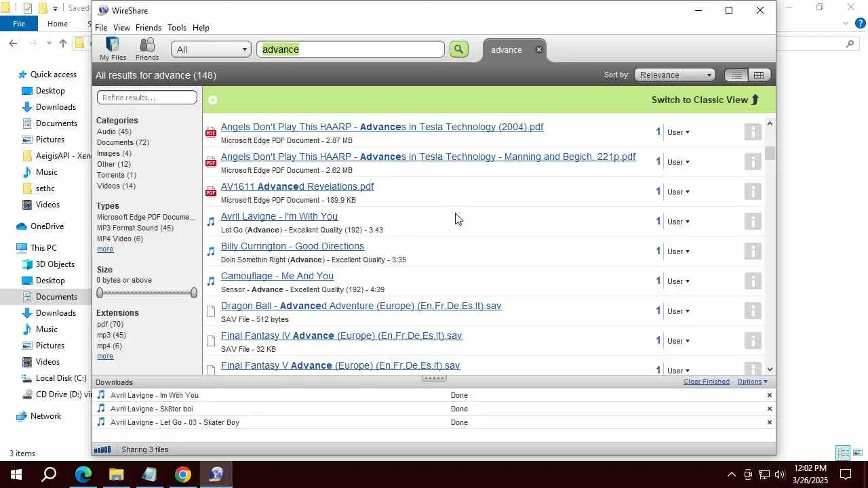The height and width of the screenshot is (488, 868).
Task: Open Microsoft Edge from taskbar
Action: (83, 474)
